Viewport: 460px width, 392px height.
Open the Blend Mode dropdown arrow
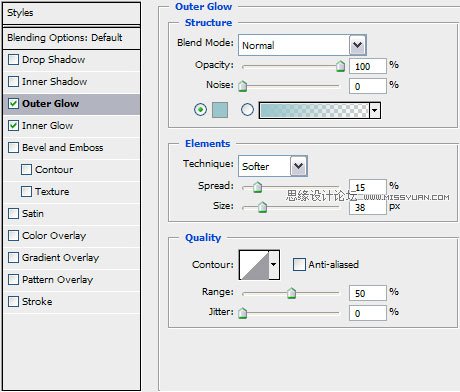358,45
